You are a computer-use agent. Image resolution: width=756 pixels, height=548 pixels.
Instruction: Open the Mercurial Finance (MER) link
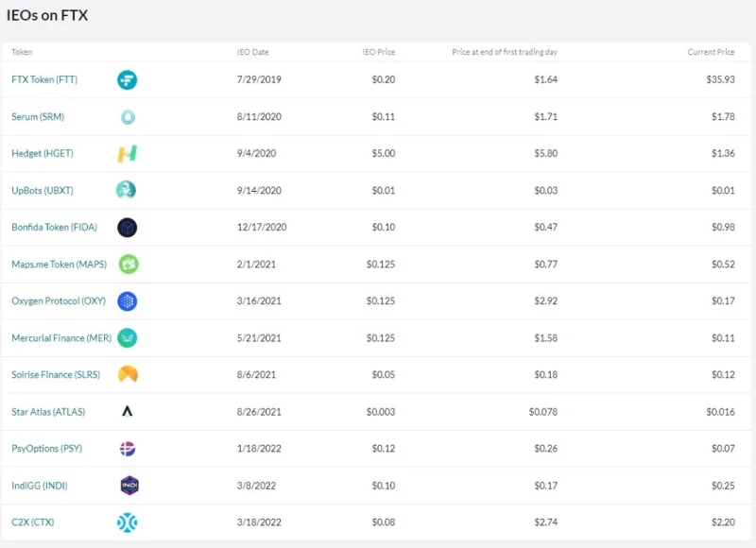61,338
